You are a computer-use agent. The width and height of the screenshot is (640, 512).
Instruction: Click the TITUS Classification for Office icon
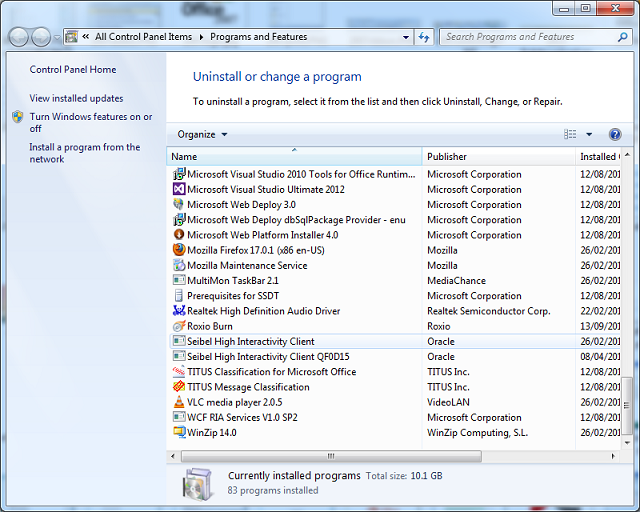click(179, 372)
